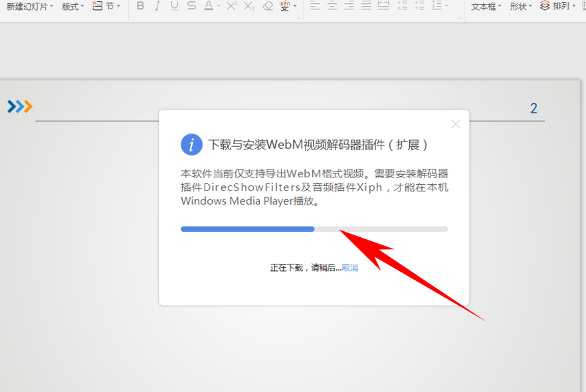Toggle strikethrough formatting
Image resolution: width=586 pixels, height=392 pixels.
[x=191, y=5]
